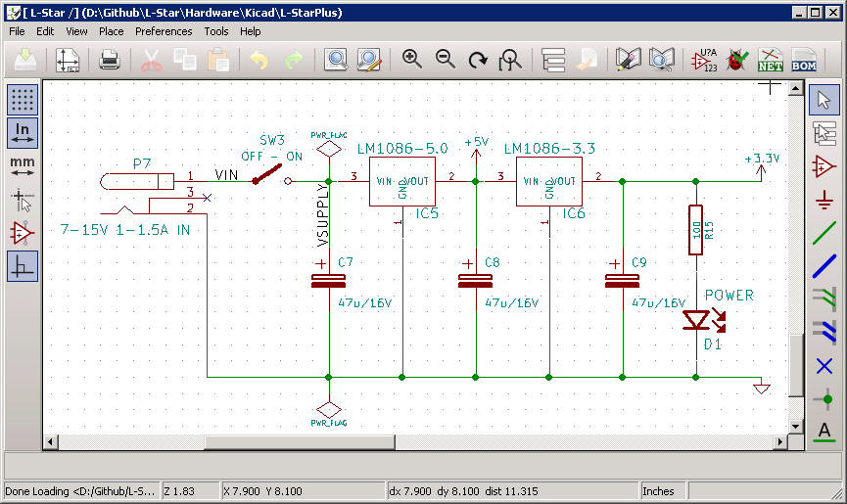This screenshot has width=847, height=504.
Task: Open the Find dialog magnifier icon
Action: click(x=336, y=61)
